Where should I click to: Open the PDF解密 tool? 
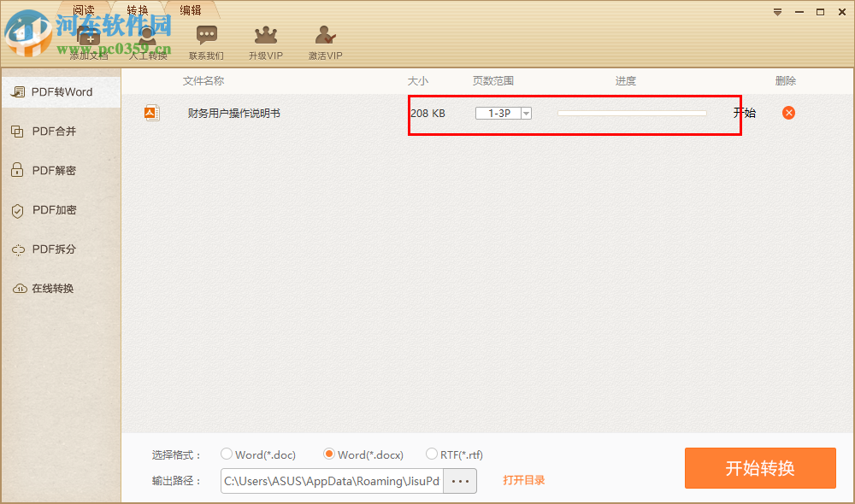[x=51, y=170]
